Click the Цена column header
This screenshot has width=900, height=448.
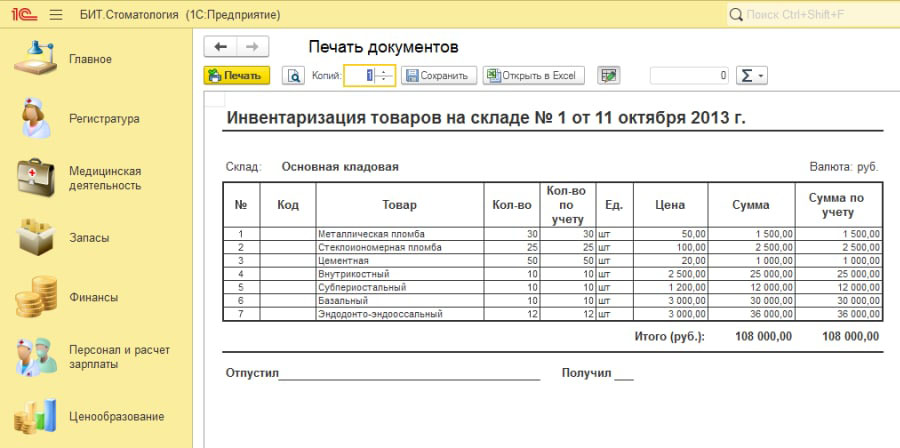click(x=670, y=205)
